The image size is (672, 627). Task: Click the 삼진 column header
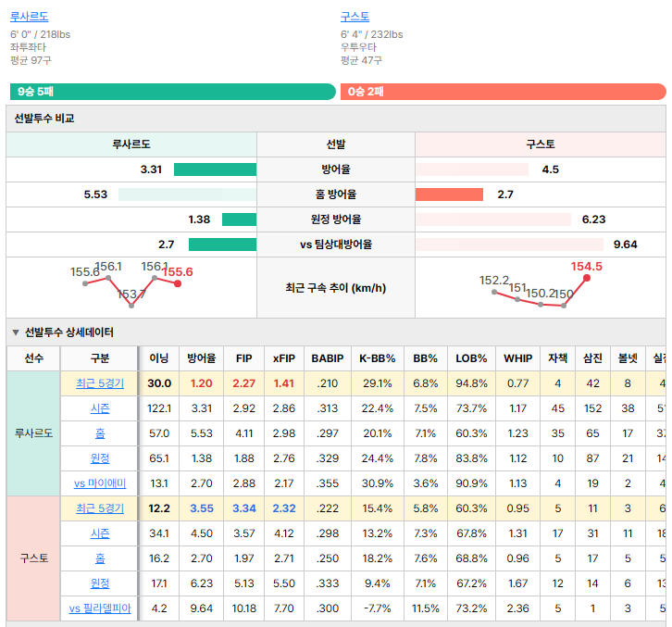click(x=592, y=358)
